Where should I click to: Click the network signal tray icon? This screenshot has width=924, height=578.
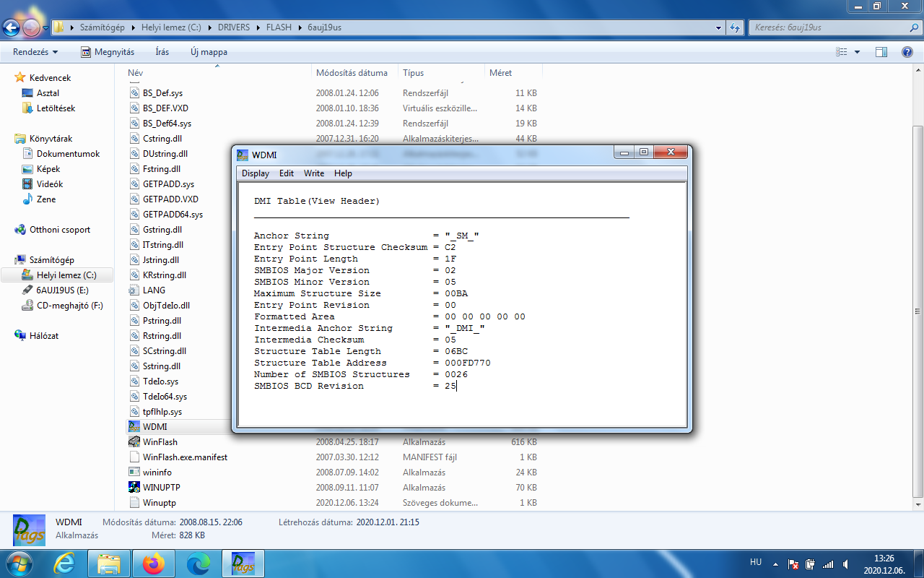(x=829, y=564)
